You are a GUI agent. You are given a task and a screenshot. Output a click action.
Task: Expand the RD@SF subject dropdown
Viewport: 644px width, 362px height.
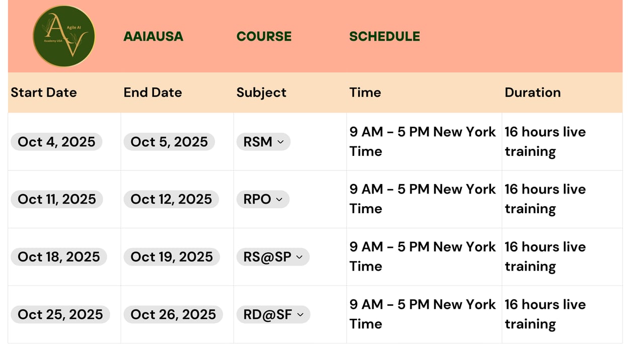(x=273, y=315)
